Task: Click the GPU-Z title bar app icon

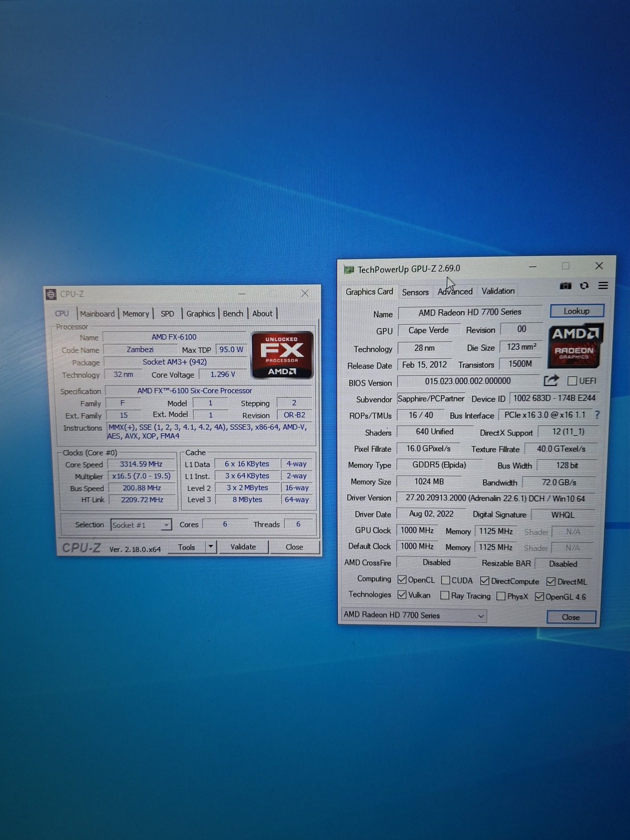Action: click(x=349, y=270)
